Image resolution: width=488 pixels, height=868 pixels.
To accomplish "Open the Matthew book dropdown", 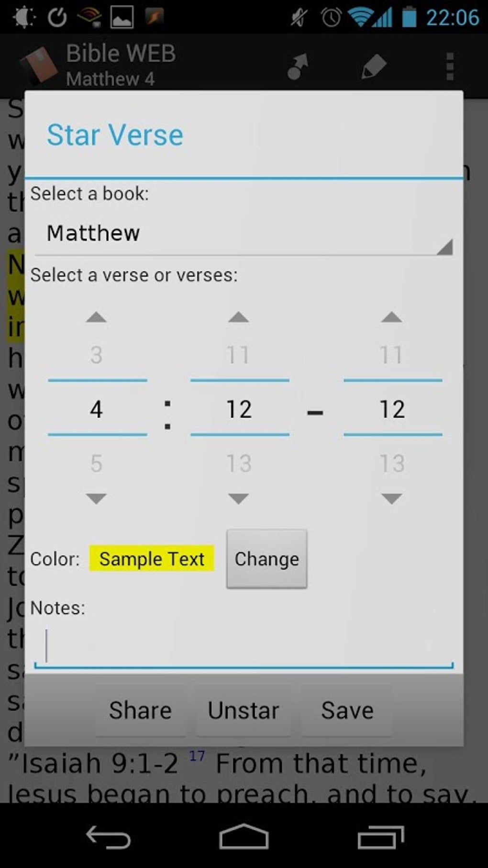I will (x=243, y=234).
